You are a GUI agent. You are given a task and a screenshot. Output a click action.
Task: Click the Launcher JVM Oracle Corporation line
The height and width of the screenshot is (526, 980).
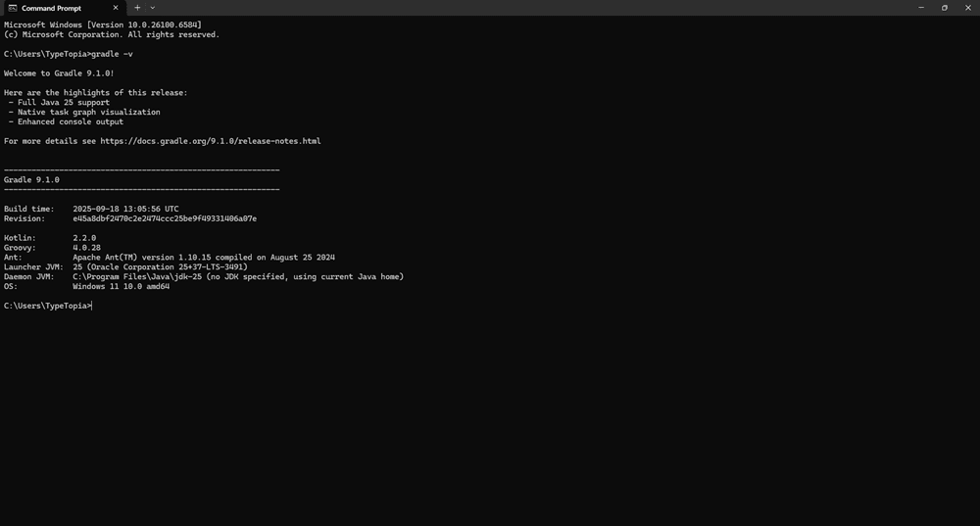160,266
